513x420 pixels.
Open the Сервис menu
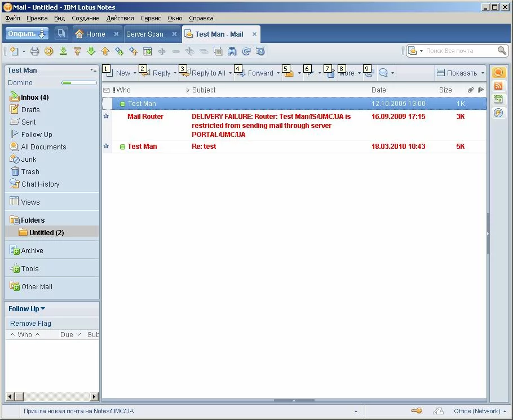pos(151,18)
